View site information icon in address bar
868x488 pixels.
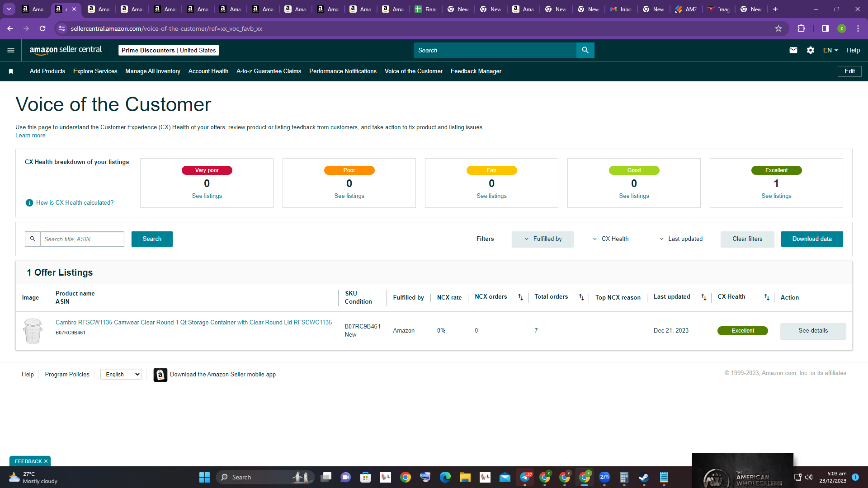(62, 28)
